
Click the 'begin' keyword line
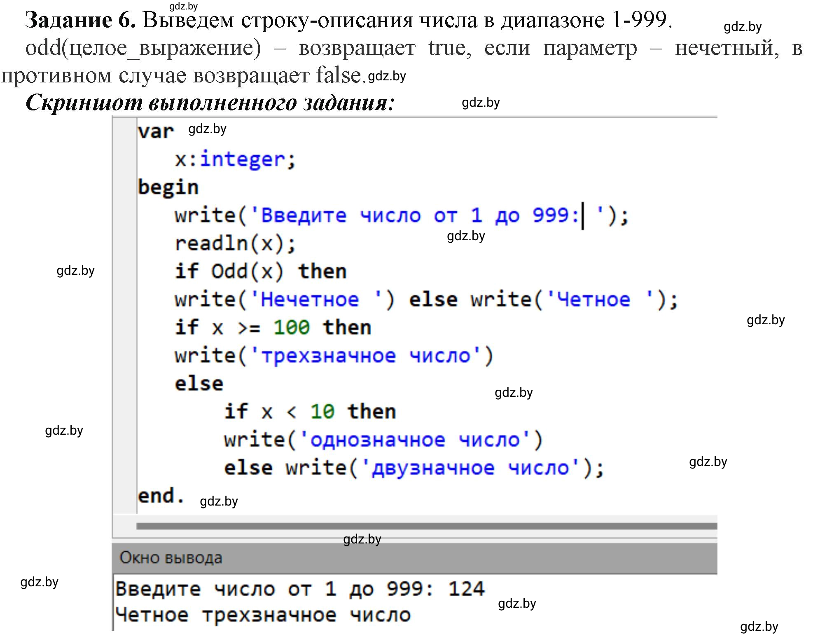pos(168,187)
